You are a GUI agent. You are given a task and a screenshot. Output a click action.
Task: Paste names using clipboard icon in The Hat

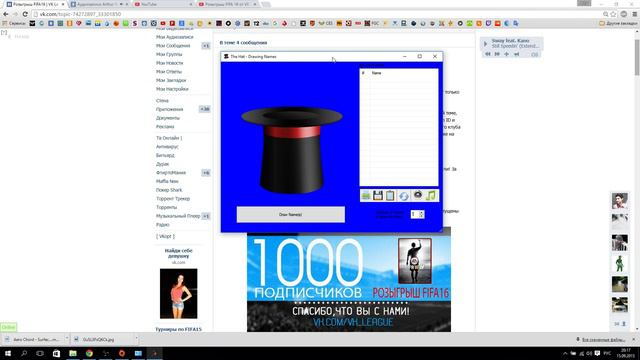(x=390, y=196)
